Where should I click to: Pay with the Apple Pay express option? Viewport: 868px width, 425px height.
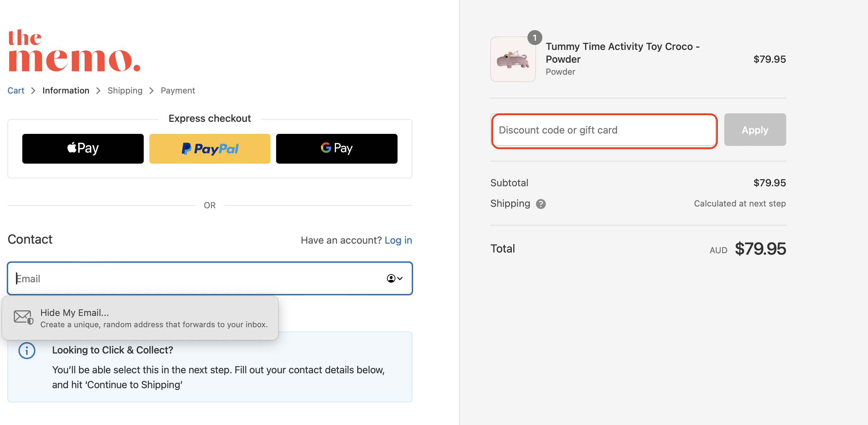pos(82,148)
